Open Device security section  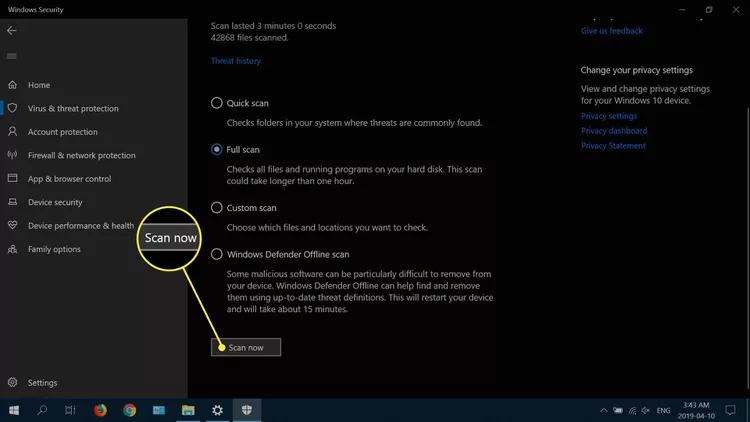pos(55,202)
